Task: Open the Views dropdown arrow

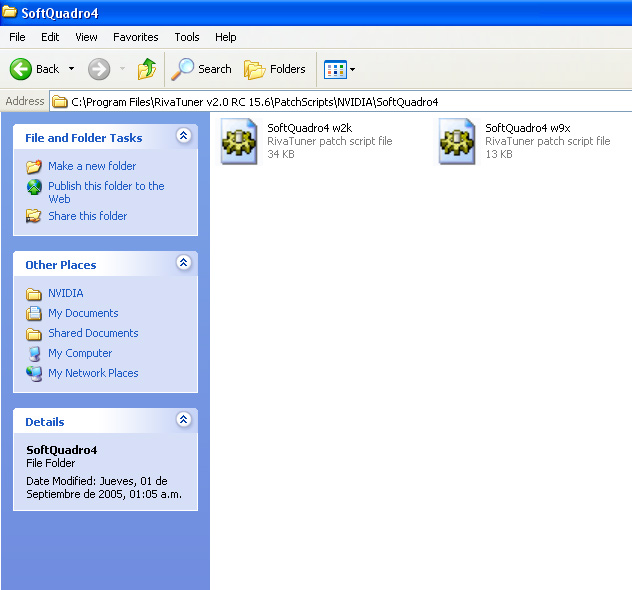Action: 352,69
